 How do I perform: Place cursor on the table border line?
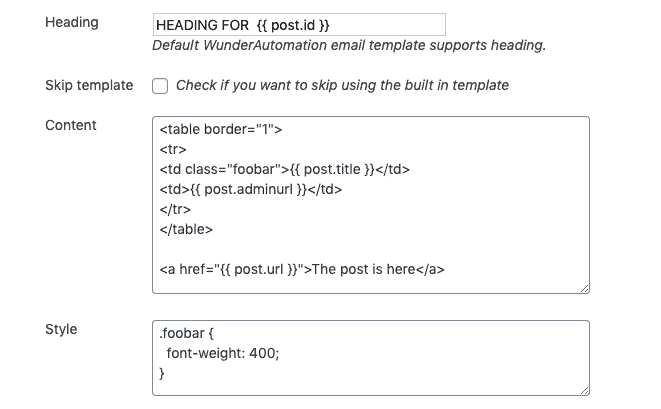[221, 129]
